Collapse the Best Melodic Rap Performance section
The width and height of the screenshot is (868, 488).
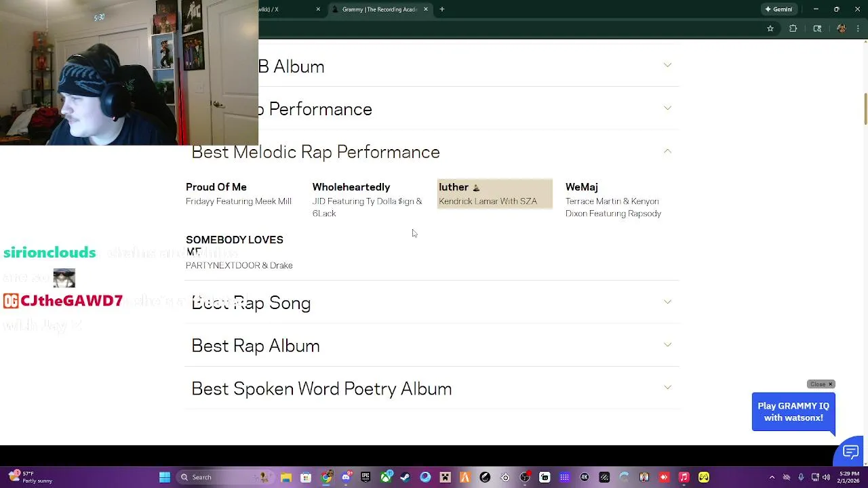click(x=667, y=151)
